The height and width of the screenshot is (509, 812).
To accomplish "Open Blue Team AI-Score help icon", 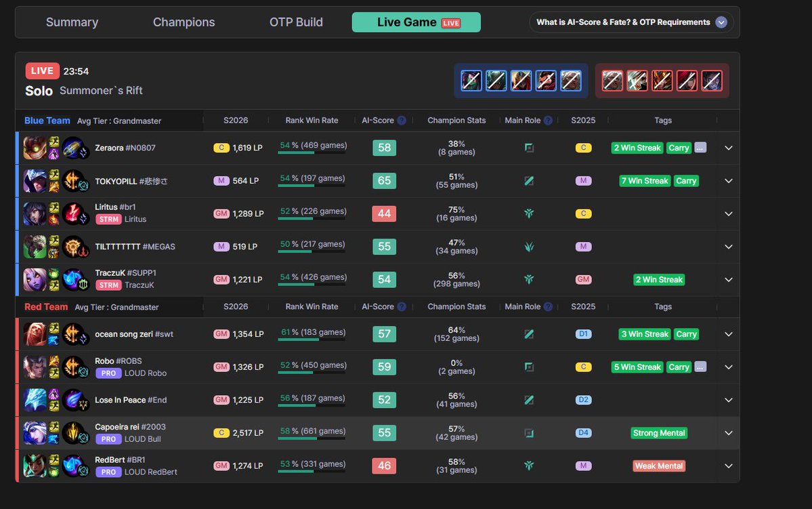I will [402, 120].
